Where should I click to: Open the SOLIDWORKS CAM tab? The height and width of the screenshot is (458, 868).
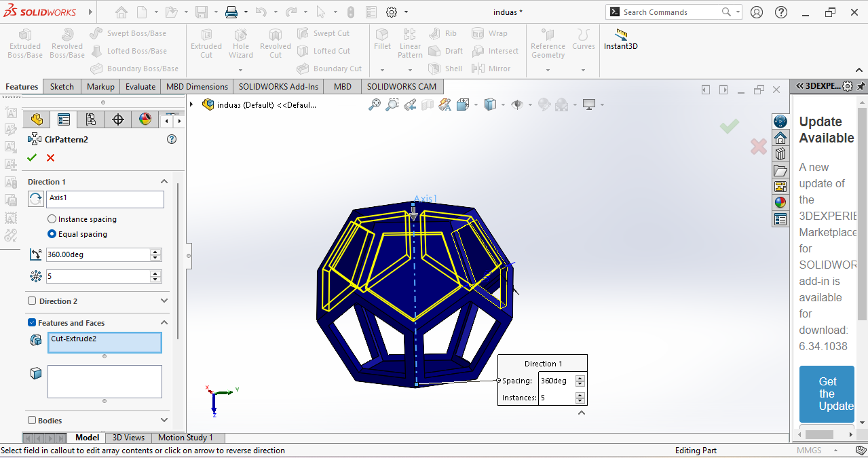pos(402,86)
